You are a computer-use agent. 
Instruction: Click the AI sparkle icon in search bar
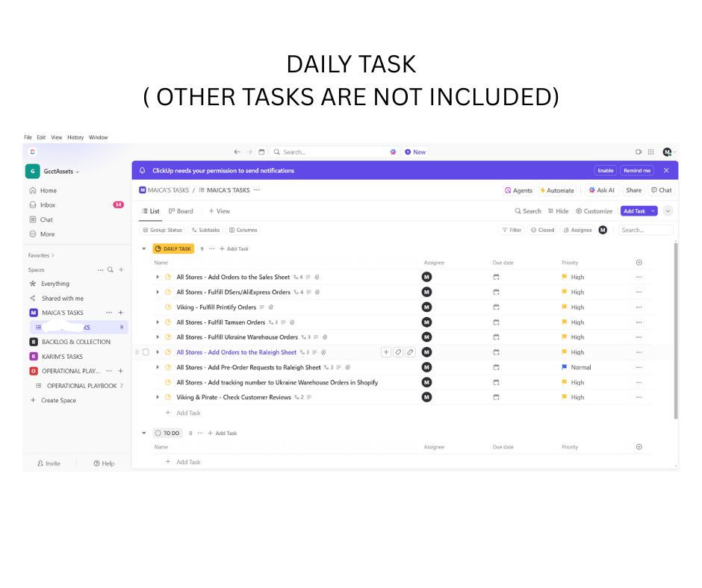393,152
